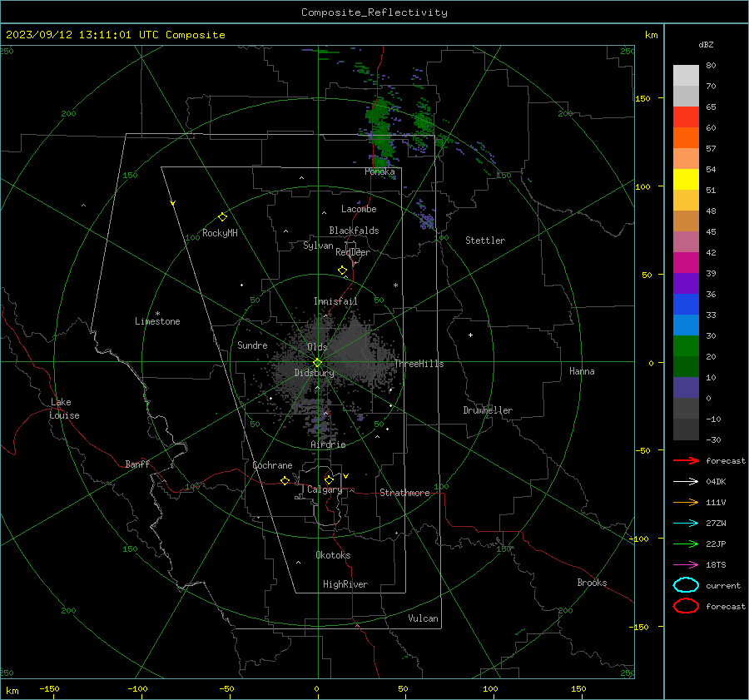Click the magenta 18TS arrow icon
Viewport: 749px width, 700px height.
click(x=686, y=565)
